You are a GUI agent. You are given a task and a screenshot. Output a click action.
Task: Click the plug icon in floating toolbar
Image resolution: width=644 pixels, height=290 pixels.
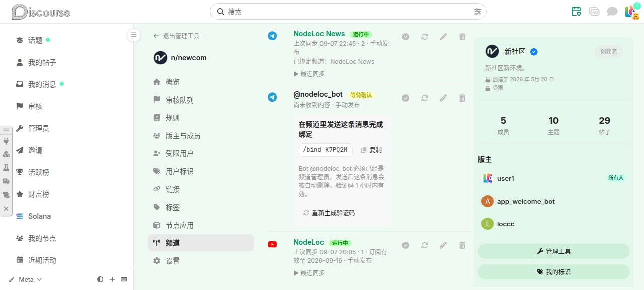point(6,141)
